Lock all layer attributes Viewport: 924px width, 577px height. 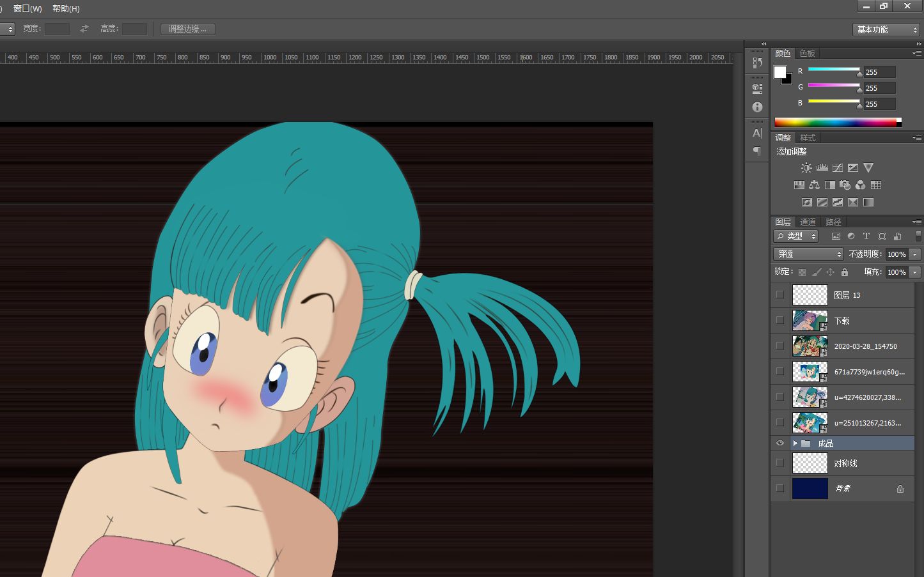pyautogui.click(x=844, y=272)
